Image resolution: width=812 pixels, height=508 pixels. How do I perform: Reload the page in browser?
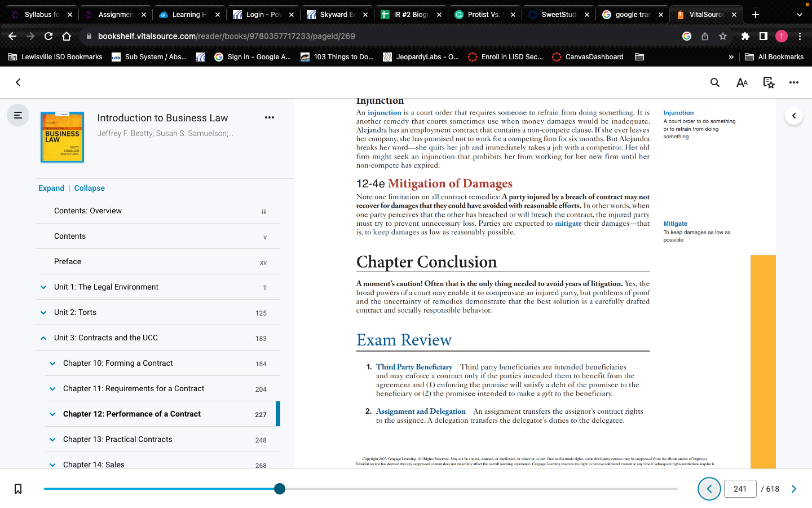click(x=48, y=36)
